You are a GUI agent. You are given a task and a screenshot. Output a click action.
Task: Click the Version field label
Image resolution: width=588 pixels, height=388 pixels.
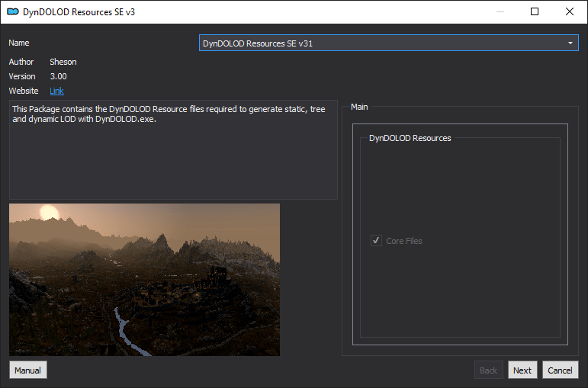[x=22, y=76]
